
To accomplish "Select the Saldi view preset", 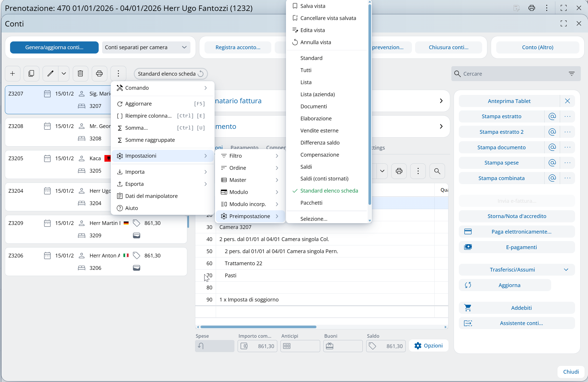I will [x=306, y=167].
